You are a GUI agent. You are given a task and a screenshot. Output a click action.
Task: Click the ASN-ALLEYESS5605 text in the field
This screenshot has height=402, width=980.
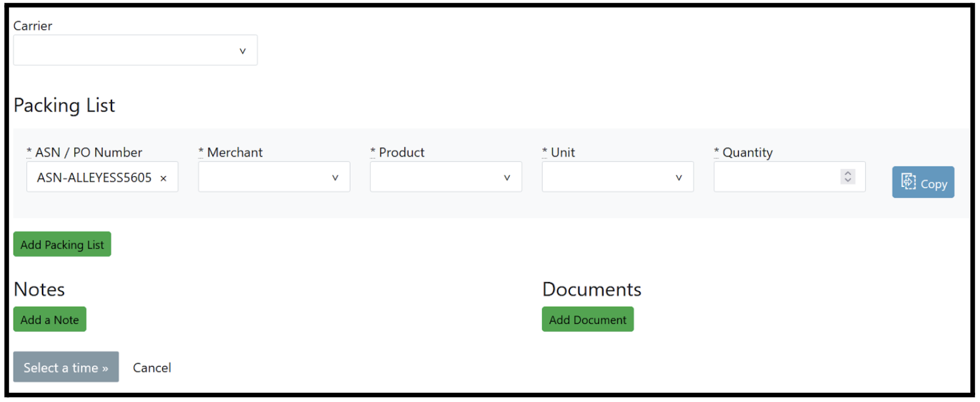tap(94, 178)
